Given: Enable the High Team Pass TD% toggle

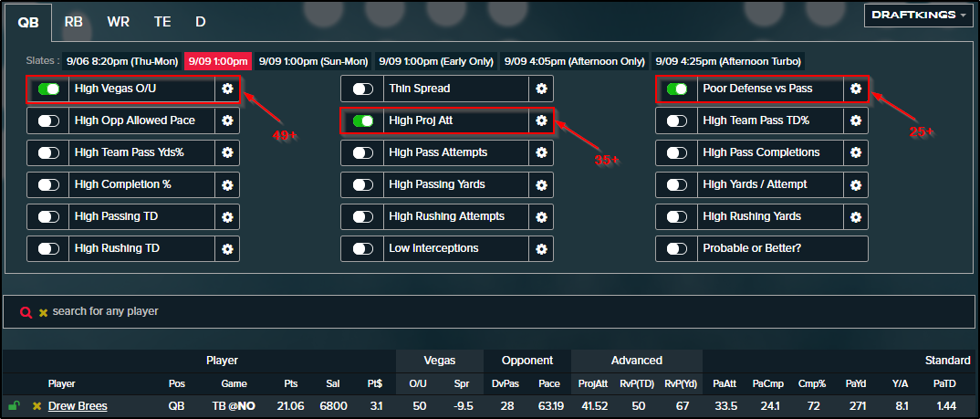Looking at the screenshot, I should (x=677, y=121).
